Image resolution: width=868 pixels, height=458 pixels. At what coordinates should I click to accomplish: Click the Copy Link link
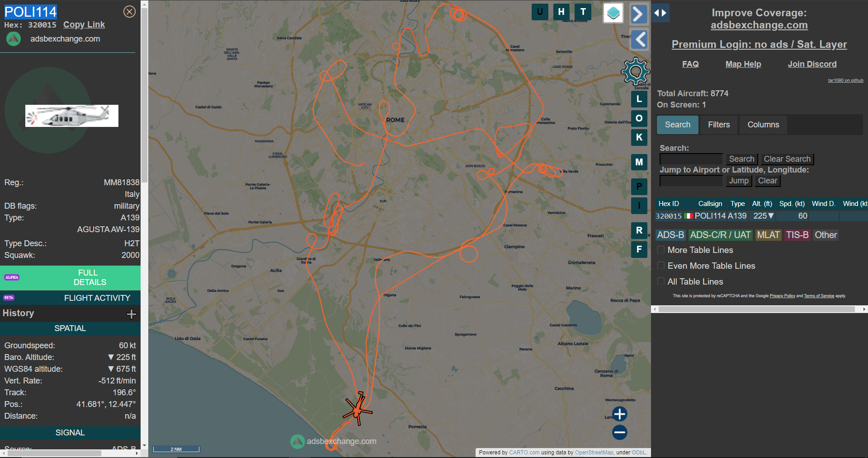pos(84,25)
